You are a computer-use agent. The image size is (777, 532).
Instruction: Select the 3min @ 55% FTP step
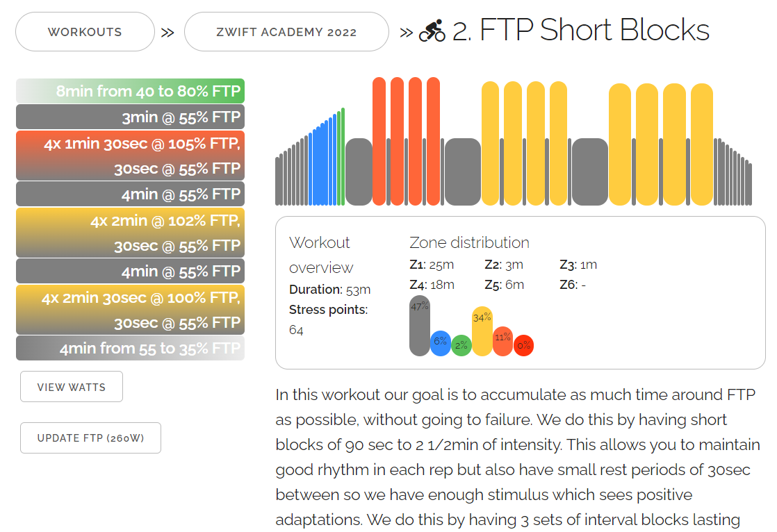click(x=130, y=117)
